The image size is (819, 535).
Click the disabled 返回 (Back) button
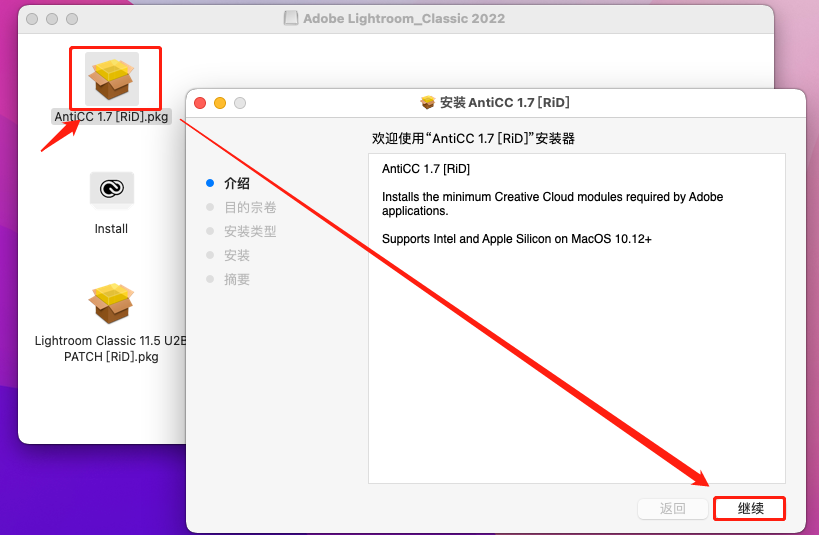point(672,508)
